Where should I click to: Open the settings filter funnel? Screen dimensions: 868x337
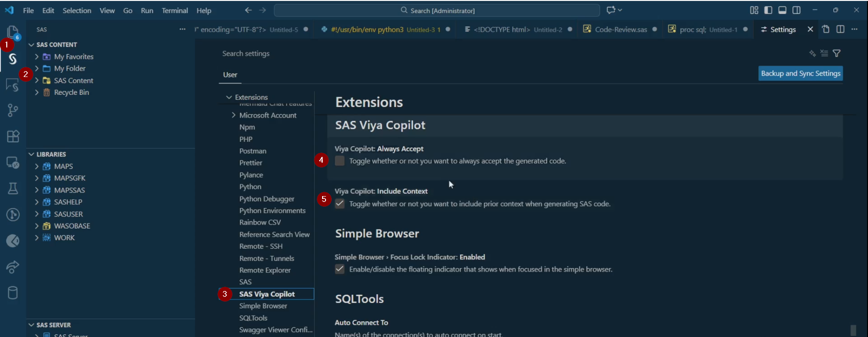837,53
